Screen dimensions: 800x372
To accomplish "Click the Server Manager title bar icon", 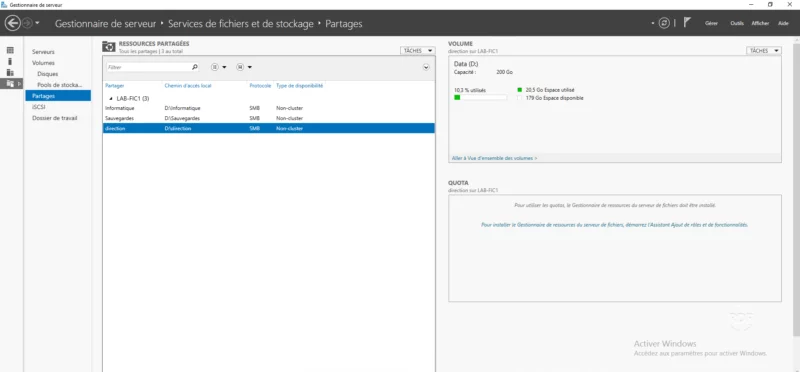I will (4, 4).
